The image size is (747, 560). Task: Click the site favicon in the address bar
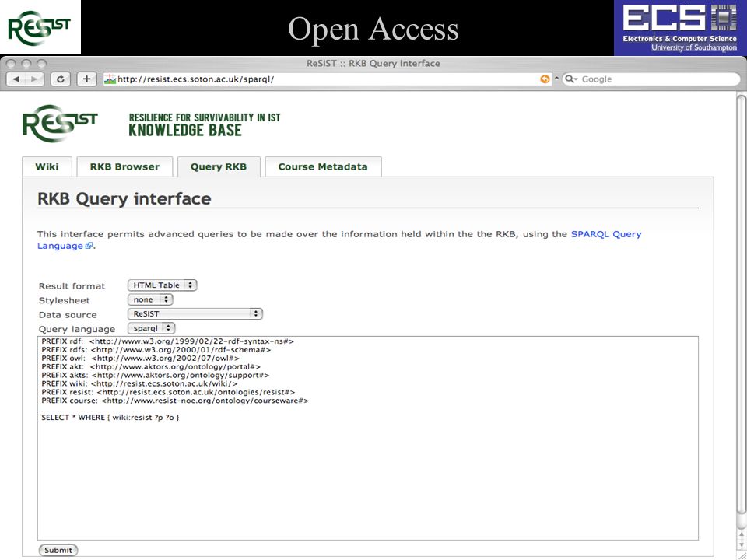pos(110,79)
